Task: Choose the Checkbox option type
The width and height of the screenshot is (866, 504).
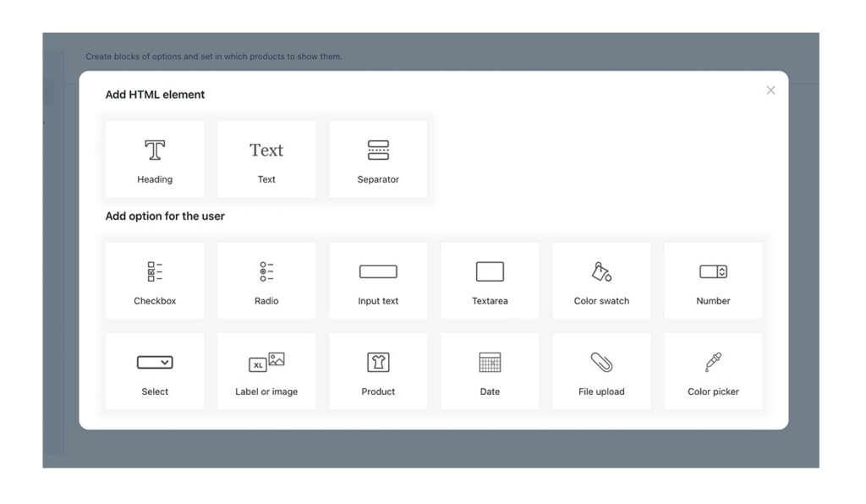Action: pos(155,281)
